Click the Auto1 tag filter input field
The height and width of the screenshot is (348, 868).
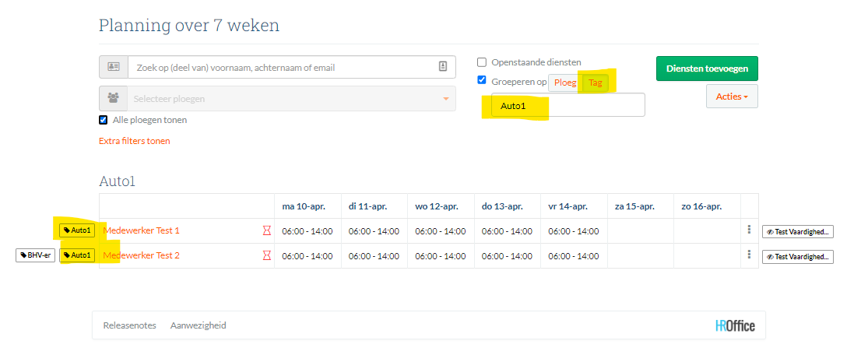pos(567,105)
